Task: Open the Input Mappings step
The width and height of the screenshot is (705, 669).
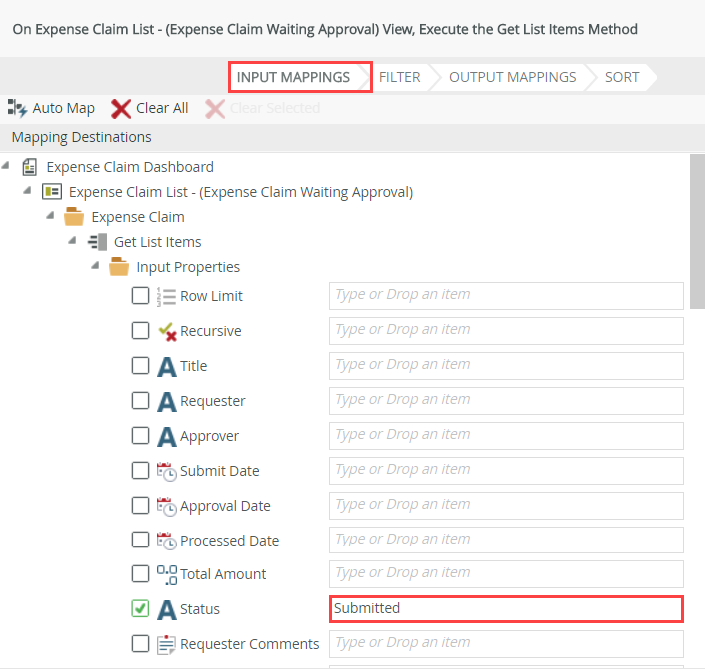Action: click(x=300, y=77)
